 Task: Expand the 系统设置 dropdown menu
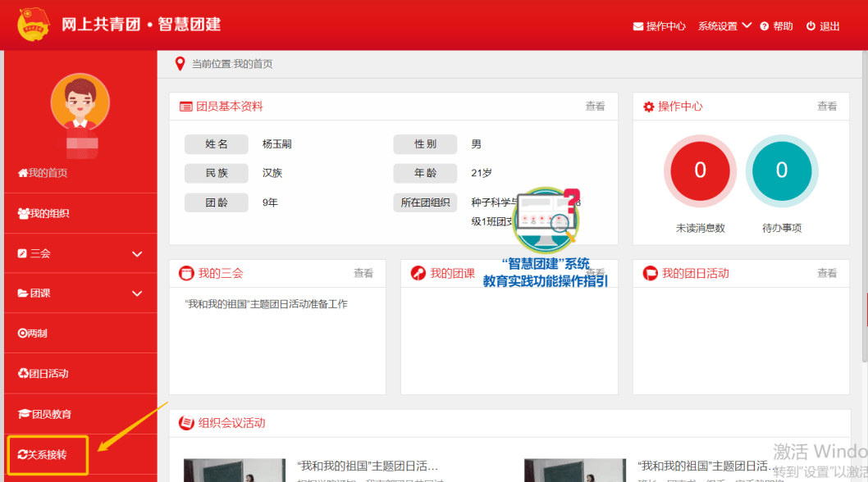723,25
